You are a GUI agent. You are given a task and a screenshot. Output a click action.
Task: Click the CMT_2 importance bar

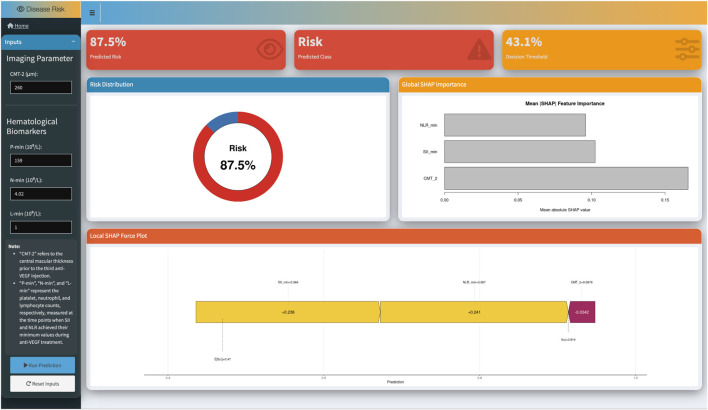(x=566, y=178)
